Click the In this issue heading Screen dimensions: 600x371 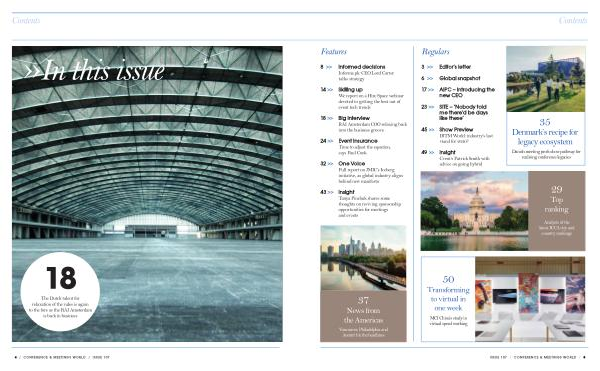click(x=95, y=70)
